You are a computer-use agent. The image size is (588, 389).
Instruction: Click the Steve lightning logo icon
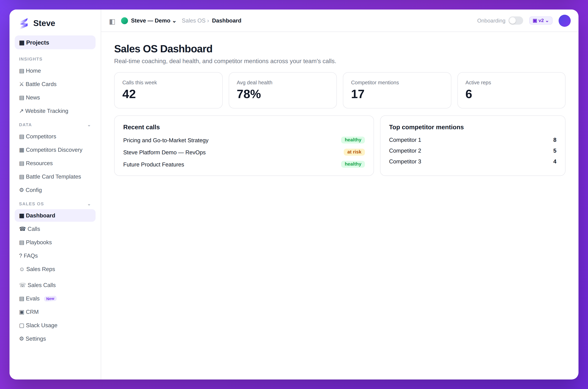coord(24,23)
